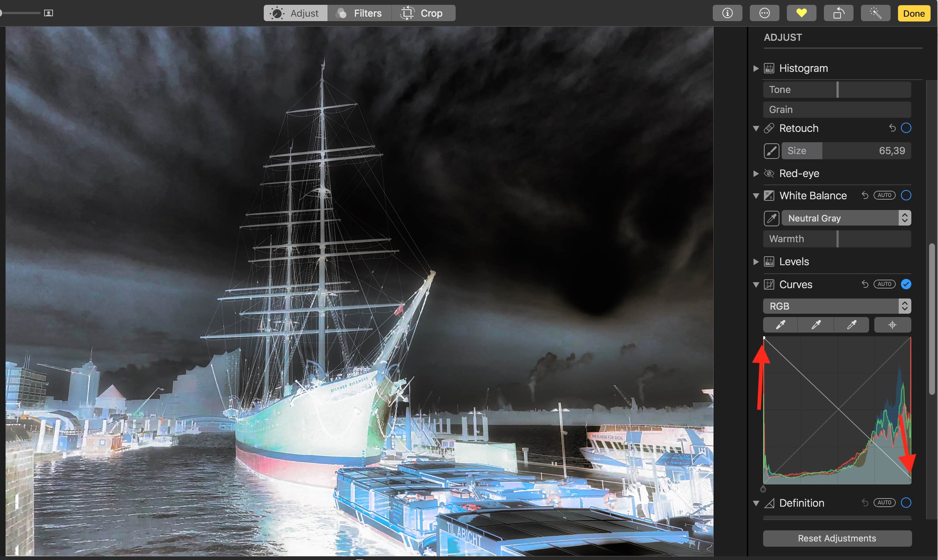
Task: Click the Auto Enhance magic wand
Action: click(875, 13)
